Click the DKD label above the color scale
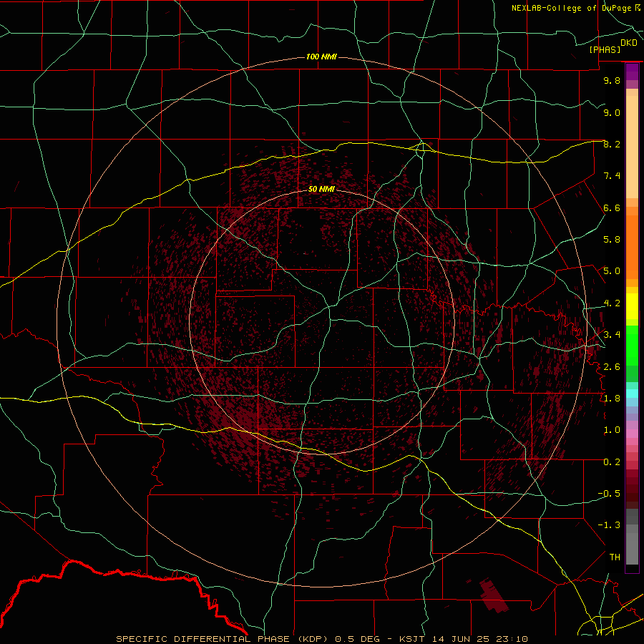644x644 pixels. [629, 43]
